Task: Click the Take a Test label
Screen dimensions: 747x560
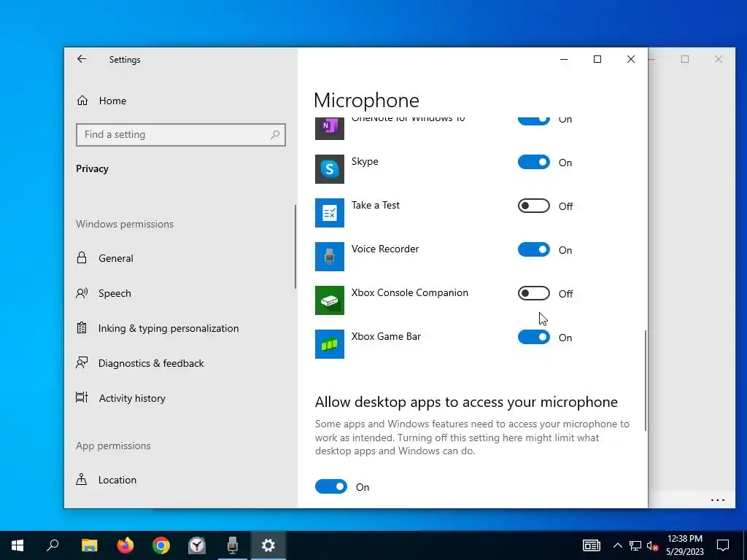Action: click(x=376, y=205)
